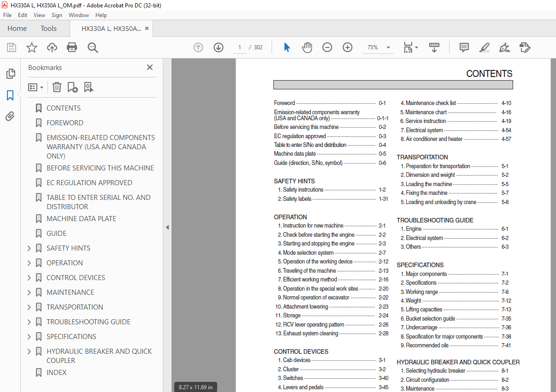Zoom out with the minus icon
556x392 pixels.
click(x=327, y=47)
